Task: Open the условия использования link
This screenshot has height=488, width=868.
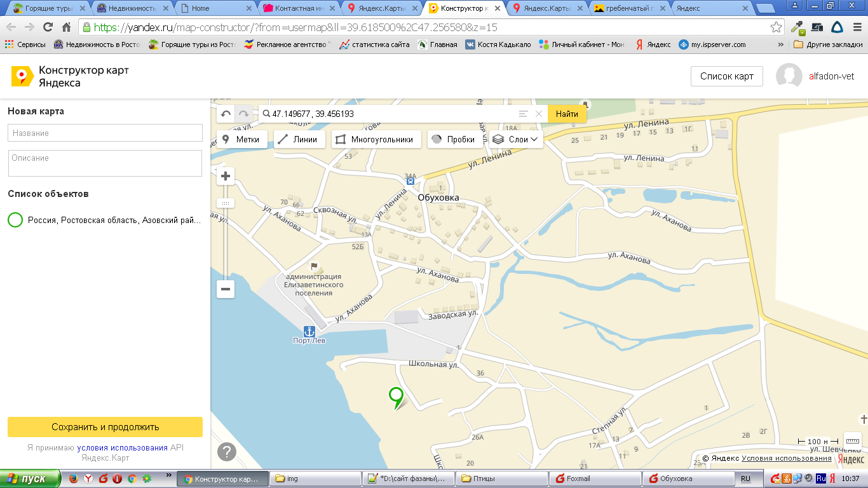Action: tap(122, 447)
